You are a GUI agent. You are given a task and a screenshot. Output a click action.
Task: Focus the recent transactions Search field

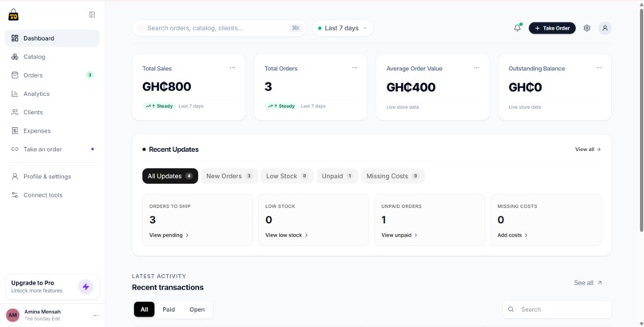(x=557, y=309)
